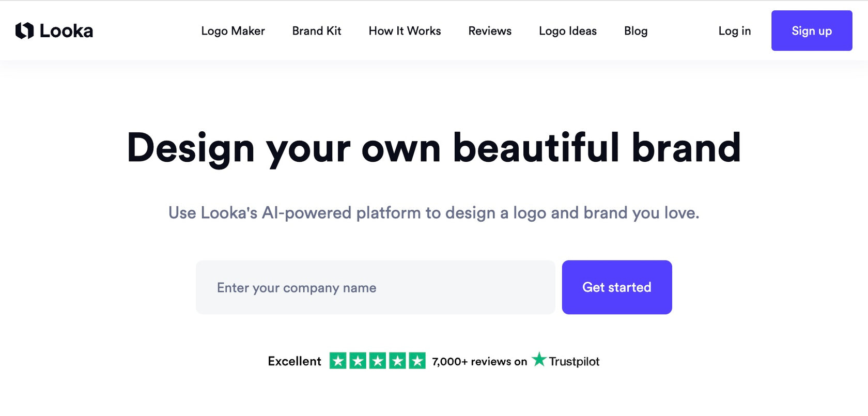Open the Logo Maker page
The image size is (868, 416).
click(x=233, y=31)
